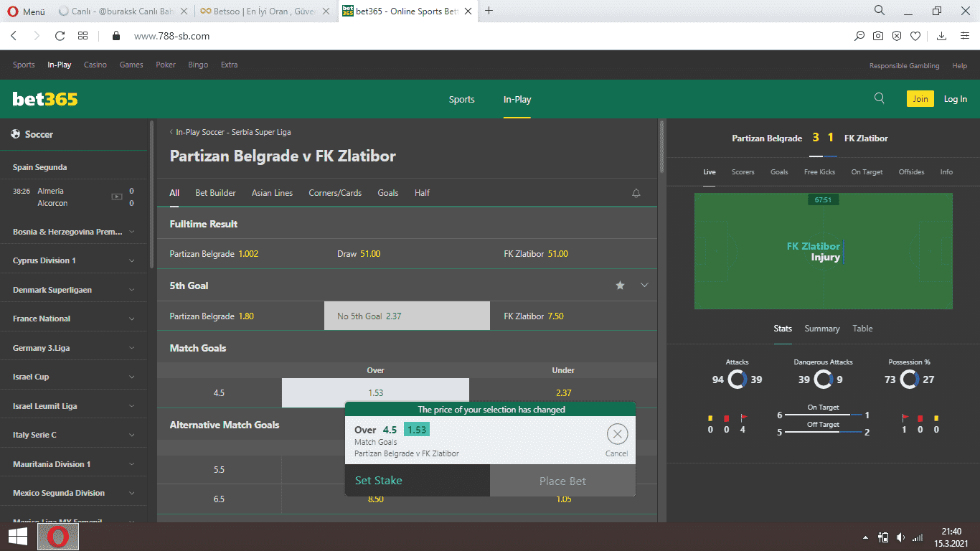Show hidden system tray icons

pos(865,537)
